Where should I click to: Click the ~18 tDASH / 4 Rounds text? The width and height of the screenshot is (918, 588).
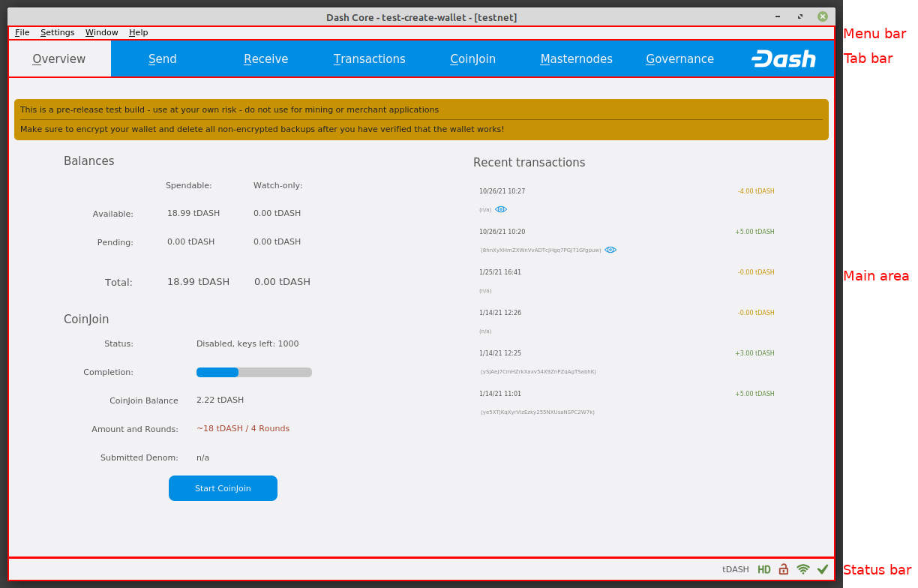[x=243, y=429]
